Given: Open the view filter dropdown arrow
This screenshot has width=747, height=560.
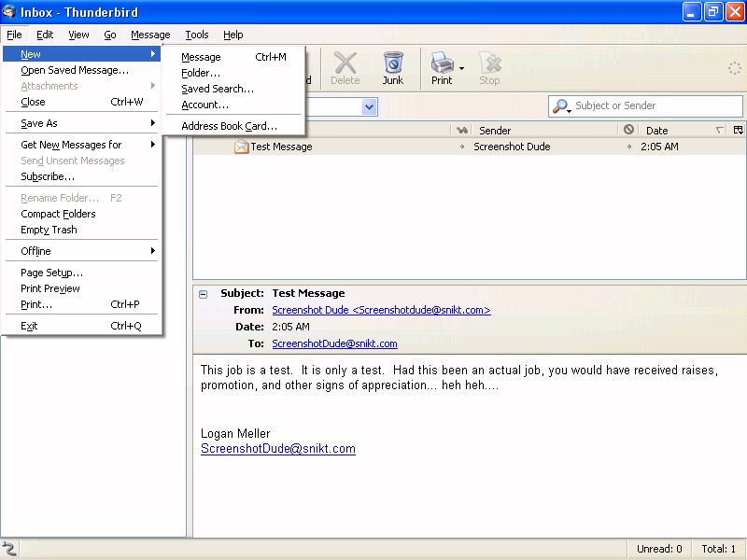Looking at the screenshot, I should [369, 106].
